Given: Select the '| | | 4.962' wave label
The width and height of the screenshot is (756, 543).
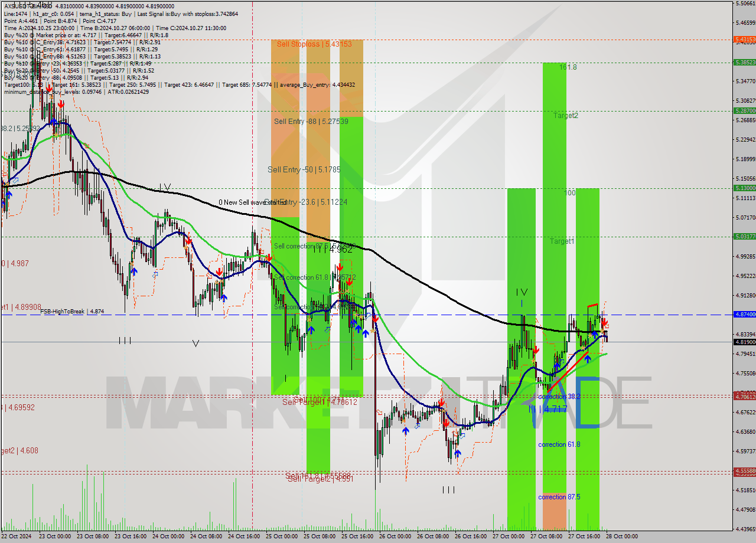Looking at the screenshot, I should click(333, 250).
